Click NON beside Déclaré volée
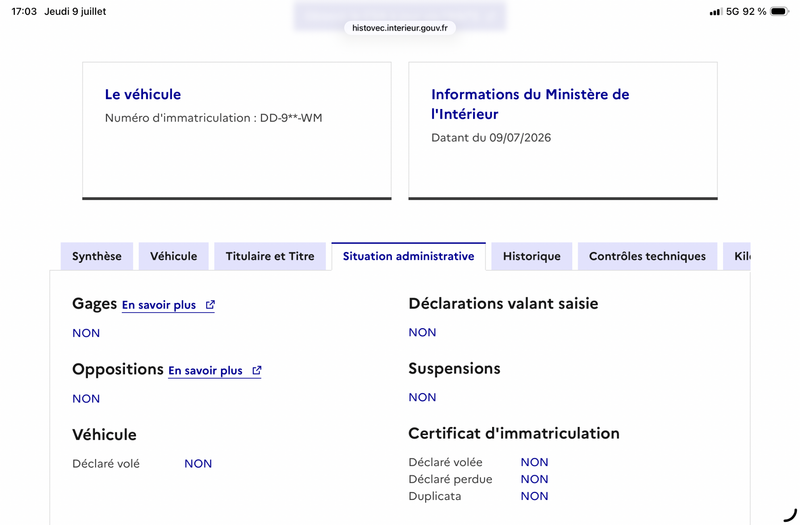This screenshot has width=800, height=525. point(534,462)
